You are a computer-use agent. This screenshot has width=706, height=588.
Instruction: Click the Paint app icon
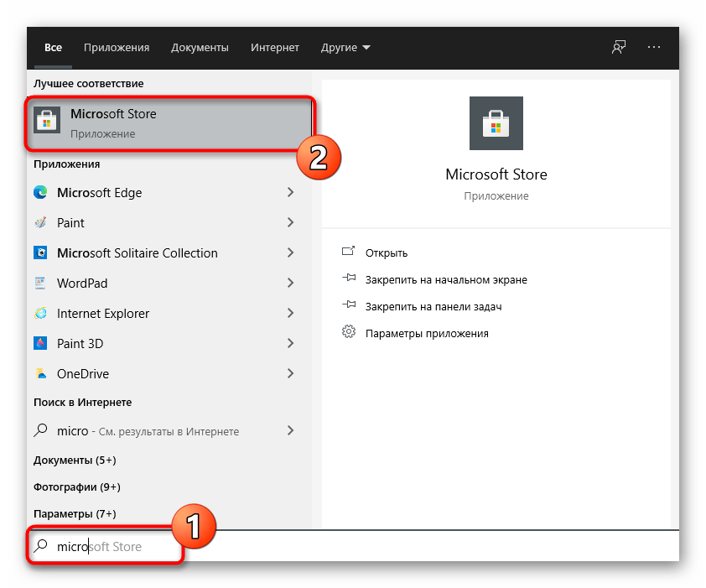click(x=40, y=223)
